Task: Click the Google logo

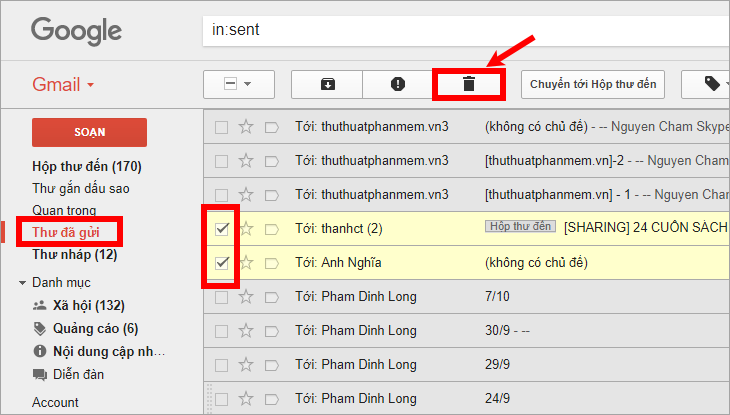Action: coord(76,31)
